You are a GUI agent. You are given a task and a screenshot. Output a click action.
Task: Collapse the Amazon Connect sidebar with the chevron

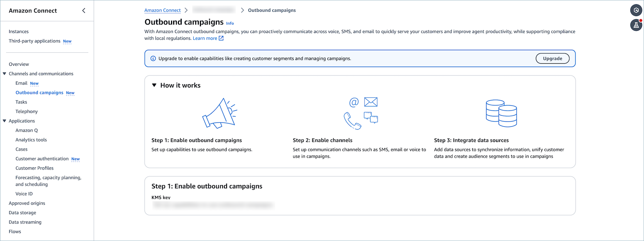coord(84,11)
